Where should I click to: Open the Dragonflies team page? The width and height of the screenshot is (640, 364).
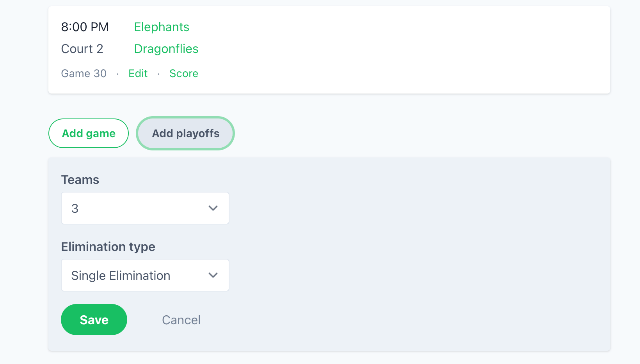[x=166, y=49]
